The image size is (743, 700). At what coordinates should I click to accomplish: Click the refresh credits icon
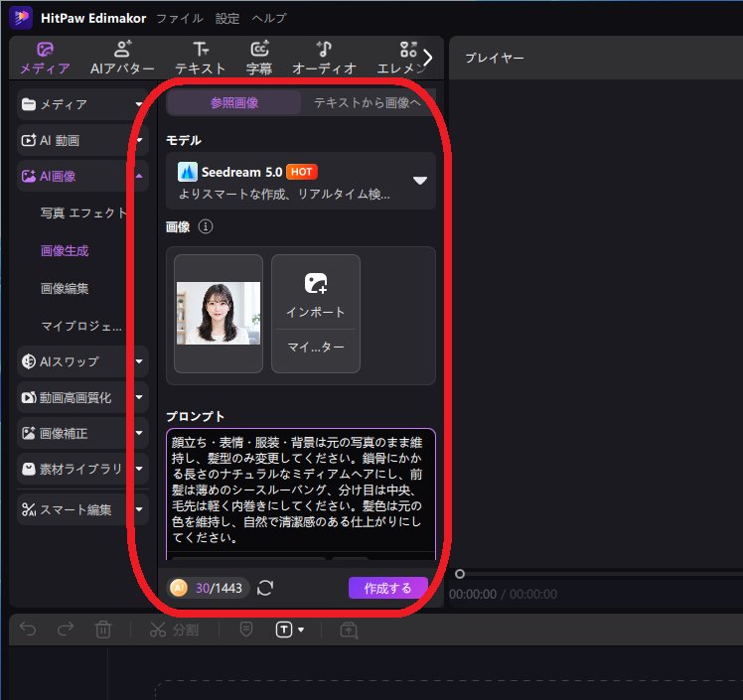click(x=265, y=588)
